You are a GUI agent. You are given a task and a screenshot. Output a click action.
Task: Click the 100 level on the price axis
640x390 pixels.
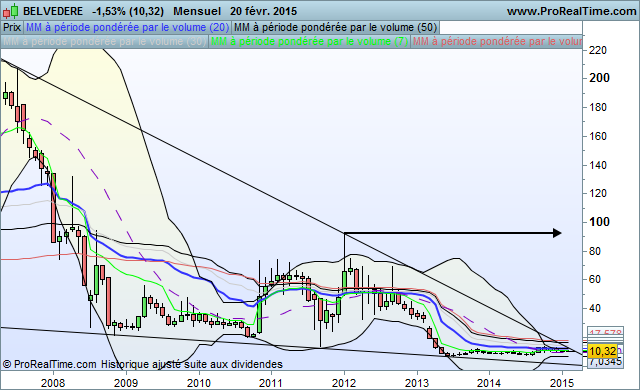click(x=599, y=222)
